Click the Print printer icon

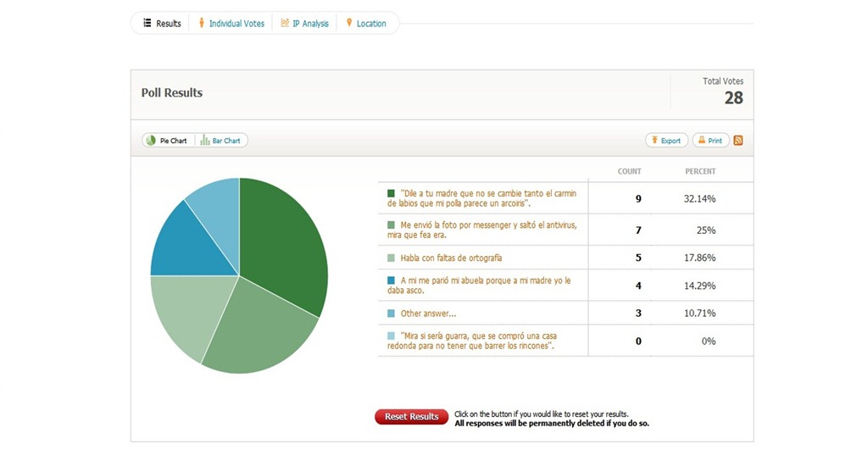click(x=701, y=140)
